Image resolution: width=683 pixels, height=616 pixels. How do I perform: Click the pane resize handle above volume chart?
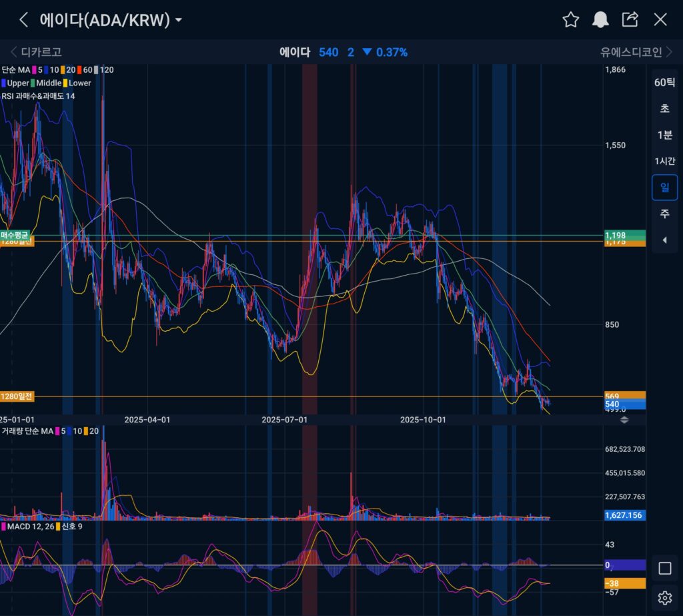pyautogui.click(x=624, y=420)
